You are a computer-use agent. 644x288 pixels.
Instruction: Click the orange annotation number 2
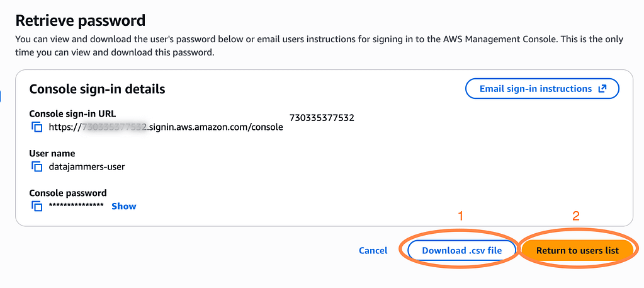click(575, 216)
